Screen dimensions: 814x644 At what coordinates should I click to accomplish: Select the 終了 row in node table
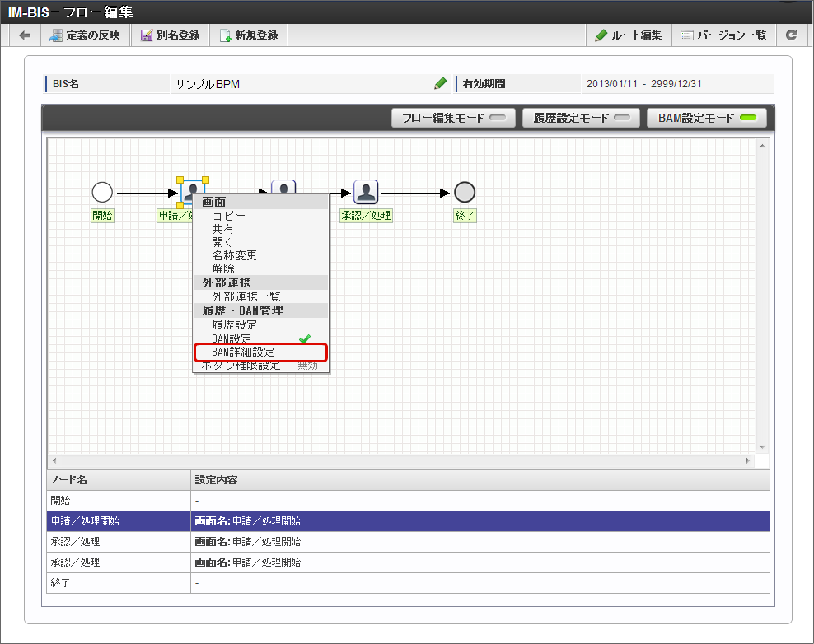[408, 583]
